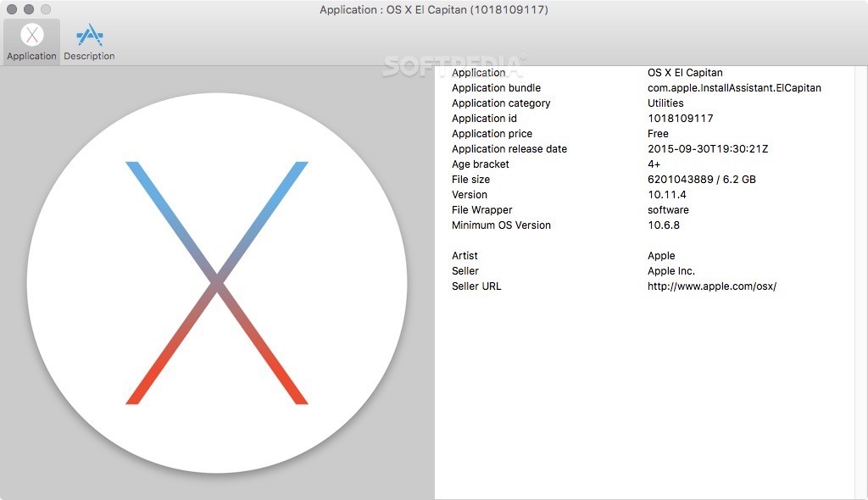868x500 pixels.
Task: Select the 10.6.8 minimum version value
Action: coord(663,225)
